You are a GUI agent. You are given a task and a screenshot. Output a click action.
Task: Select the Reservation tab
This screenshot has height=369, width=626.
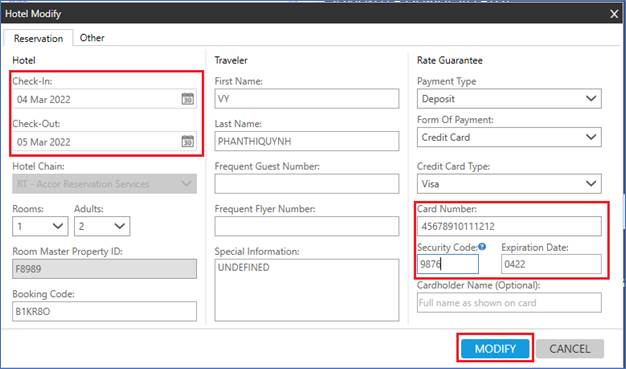[38, 38]
